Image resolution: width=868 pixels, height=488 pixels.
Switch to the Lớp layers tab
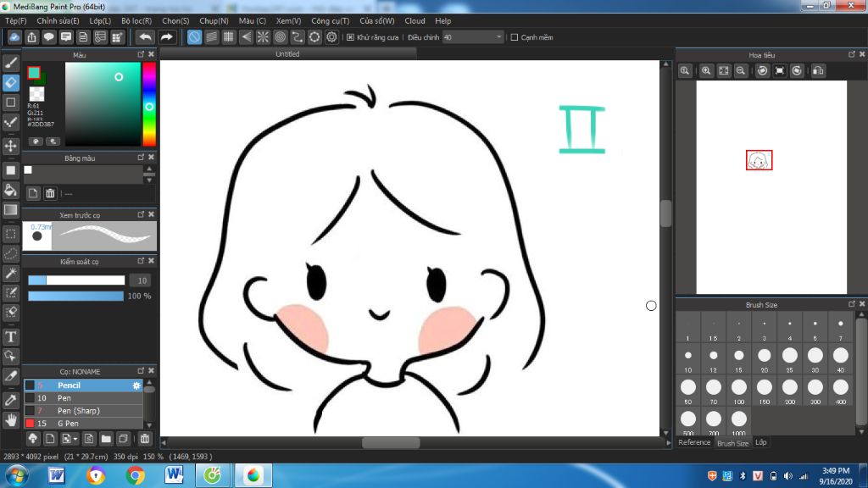(761, 442)
